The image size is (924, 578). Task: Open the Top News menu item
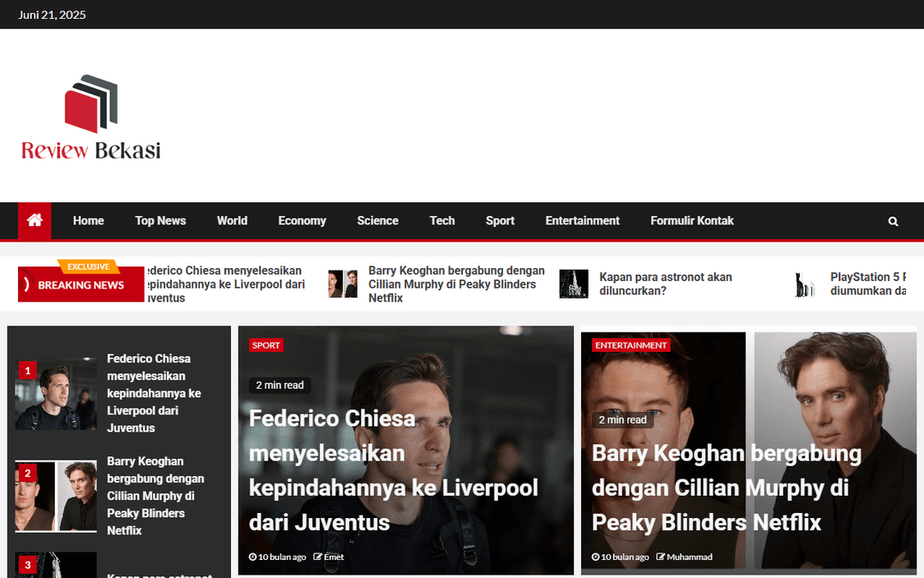tap(160, 221)
